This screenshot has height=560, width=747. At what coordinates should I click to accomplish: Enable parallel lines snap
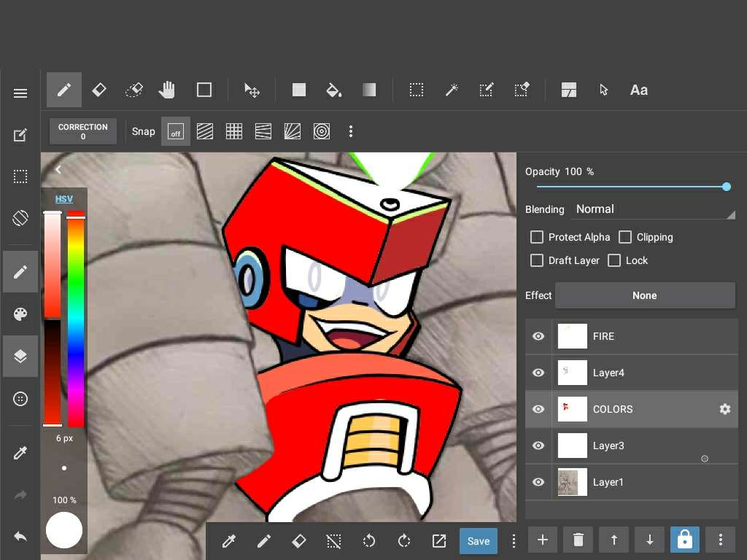coord(205,131)
